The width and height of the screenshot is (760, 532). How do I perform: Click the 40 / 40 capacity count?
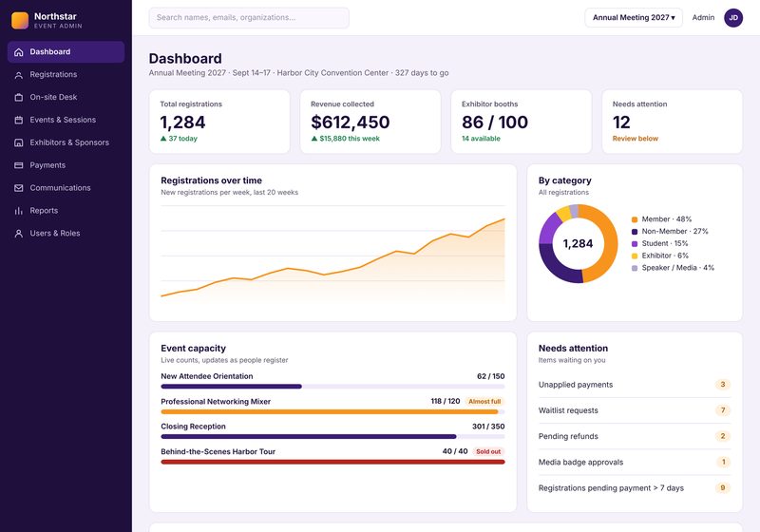(455, 451)
